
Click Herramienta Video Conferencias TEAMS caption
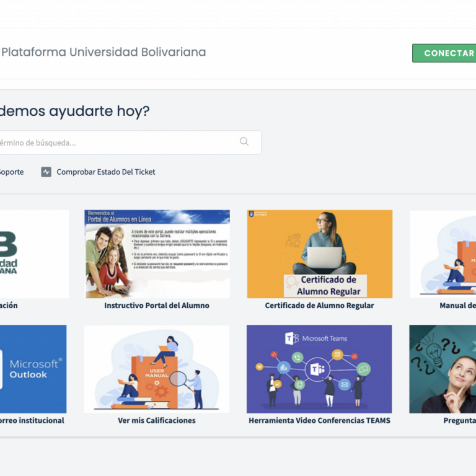[x=319, y=421]
